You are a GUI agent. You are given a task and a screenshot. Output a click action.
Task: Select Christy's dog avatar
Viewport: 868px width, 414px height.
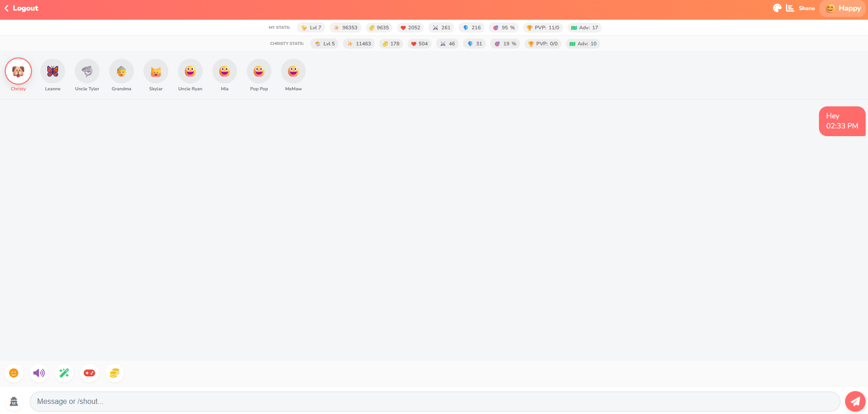[x=18, y=71]
